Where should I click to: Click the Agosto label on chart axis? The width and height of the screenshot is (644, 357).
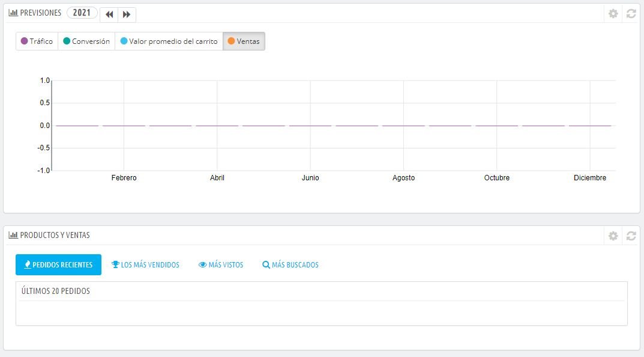tap(404, 178)
